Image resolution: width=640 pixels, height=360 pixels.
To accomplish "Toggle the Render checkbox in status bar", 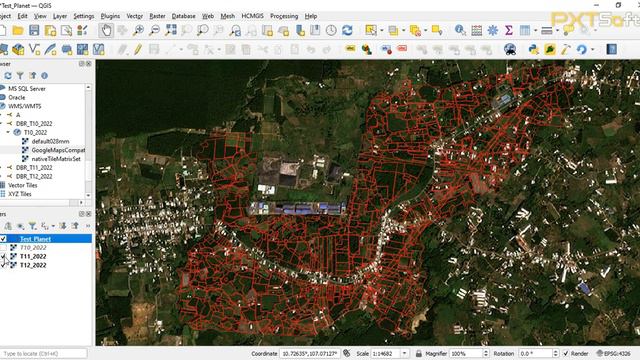I will pos(566,353).
